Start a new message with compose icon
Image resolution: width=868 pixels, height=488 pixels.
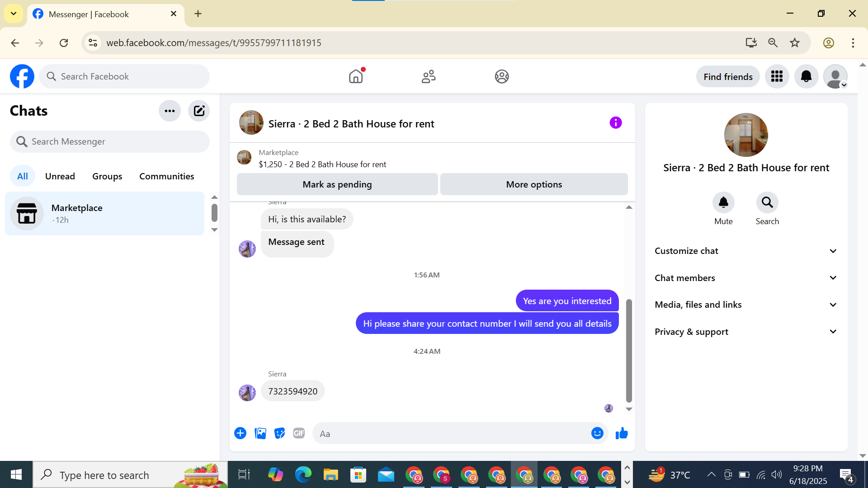coord(199,111)
